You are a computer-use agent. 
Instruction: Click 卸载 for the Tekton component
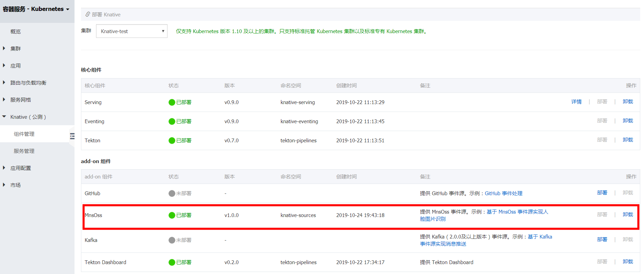628,140
